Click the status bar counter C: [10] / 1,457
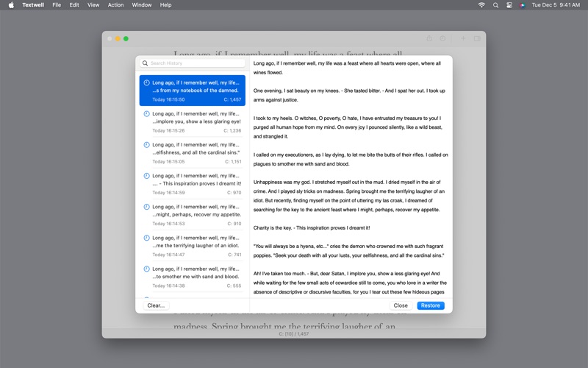This screenshot has width=588, height=368. [293, 334]
